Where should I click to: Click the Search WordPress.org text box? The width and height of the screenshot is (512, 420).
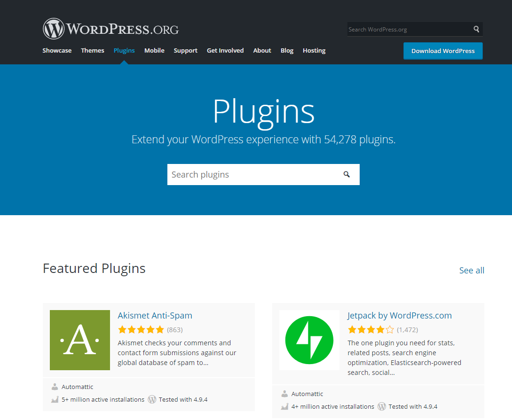click(408, 29)
